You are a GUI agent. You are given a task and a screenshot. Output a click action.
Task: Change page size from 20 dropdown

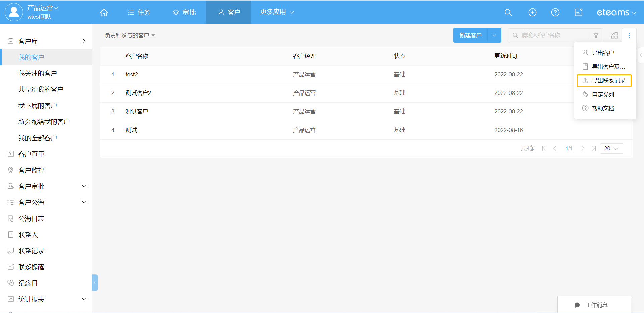click(x=611, y=148)
